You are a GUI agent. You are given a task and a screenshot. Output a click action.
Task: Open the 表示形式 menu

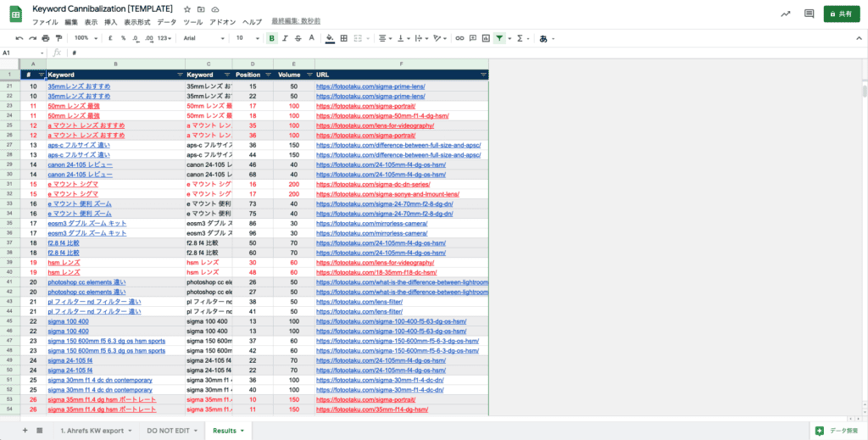(136, 21)
